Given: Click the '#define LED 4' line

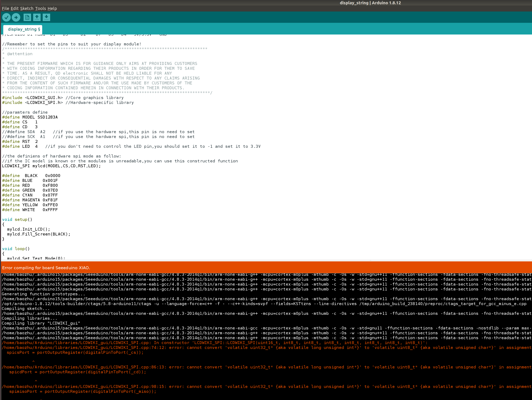Looking at the screenshot, I should (x=131, y=146).
